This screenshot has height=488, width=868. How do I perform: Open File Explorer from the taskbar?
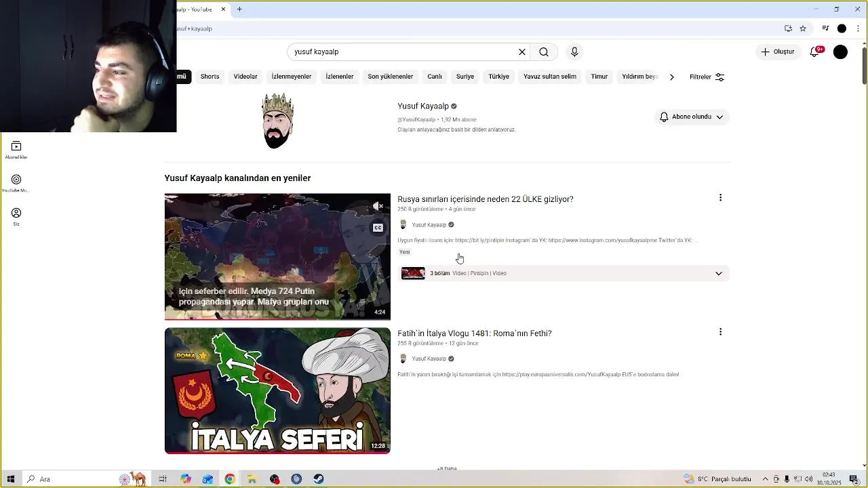[x=252, y=479]
